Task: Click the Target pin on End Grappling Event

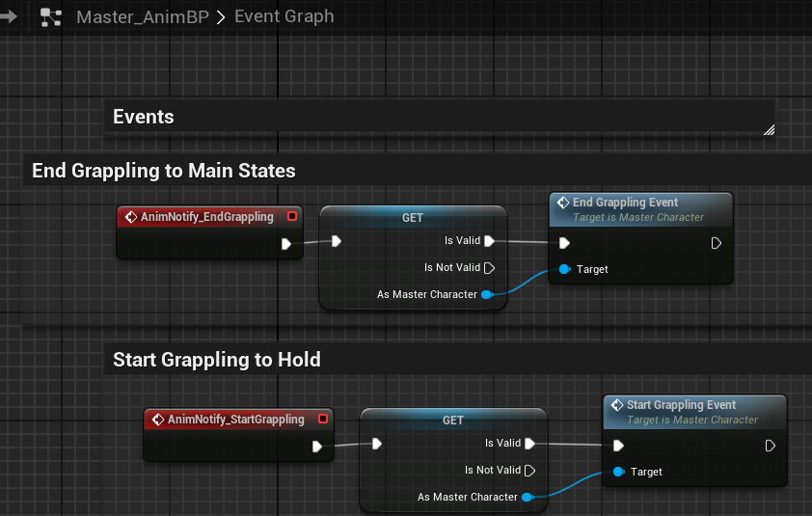Action: click(564, 269)
